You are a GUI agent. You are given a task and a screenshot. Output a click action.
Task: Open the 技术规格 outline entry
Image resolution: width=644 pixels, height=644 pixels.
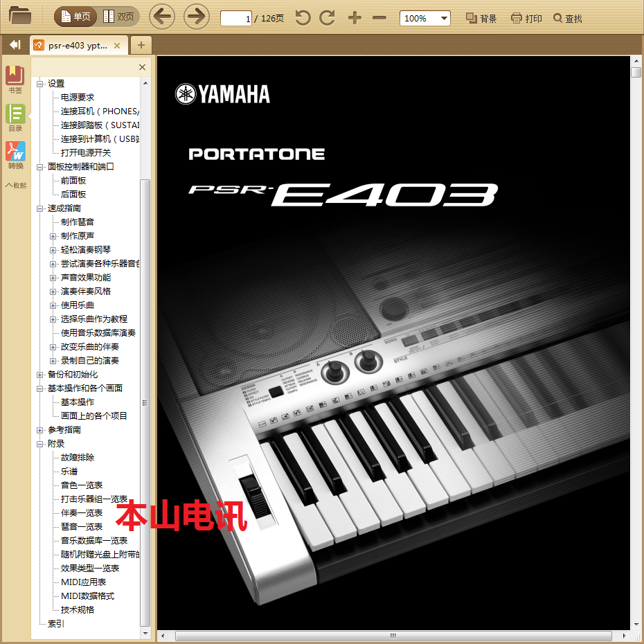point(78,610)
